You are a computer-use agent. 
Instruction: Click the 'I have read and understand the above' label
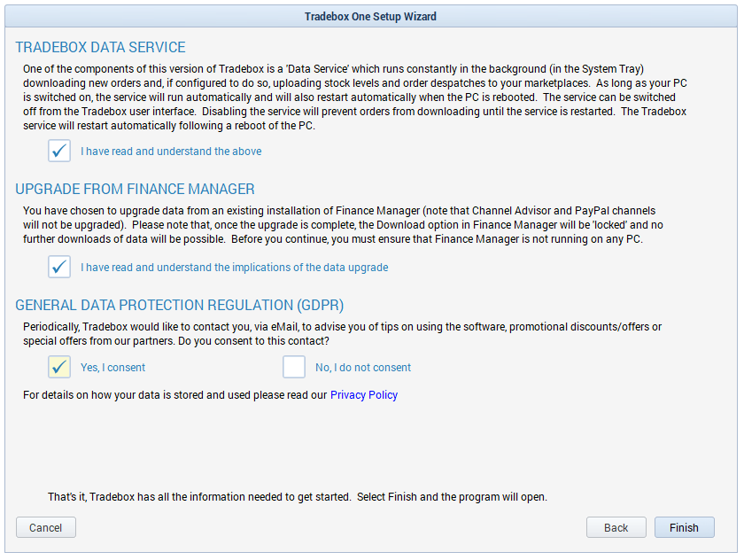(171, 152)
